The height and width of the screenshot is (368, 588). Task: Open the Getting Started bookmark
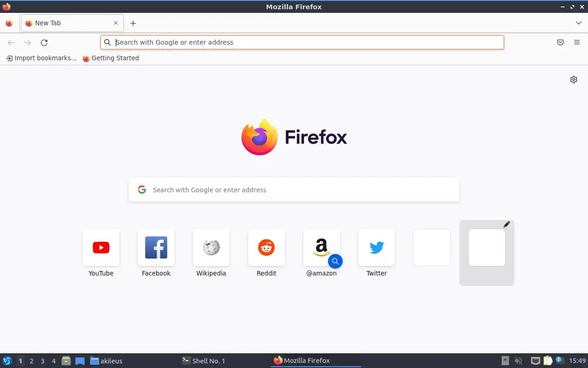(111, 58)
